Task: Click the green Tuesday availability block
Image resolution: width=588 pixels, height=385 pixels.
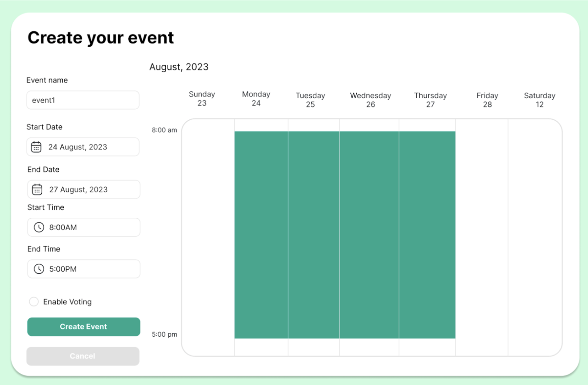Action: (314, 235)
